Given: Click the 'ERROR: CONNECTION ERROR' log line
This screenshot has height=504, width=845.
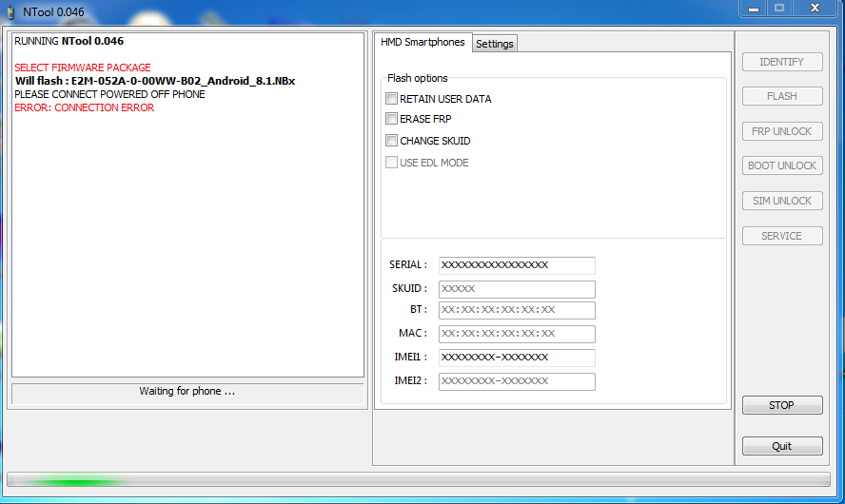Looking at the screenshot, I should pos(85,107).
